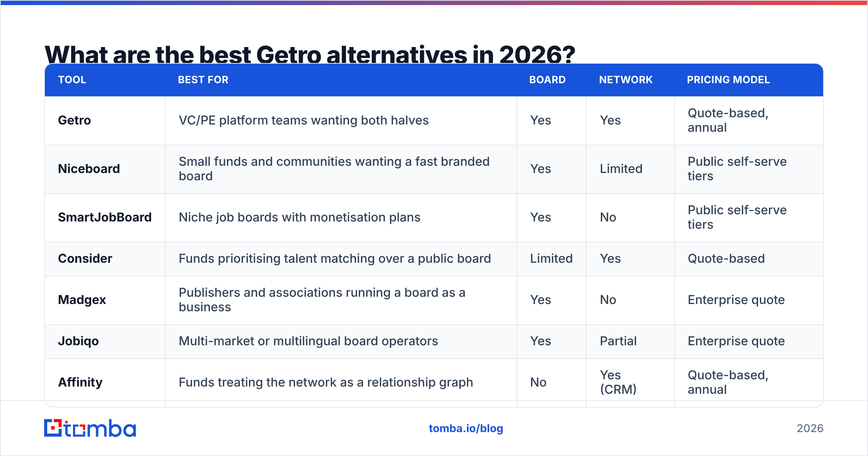
Task: Click the 'No' board cell for Affinity
Action: point(538,382)
